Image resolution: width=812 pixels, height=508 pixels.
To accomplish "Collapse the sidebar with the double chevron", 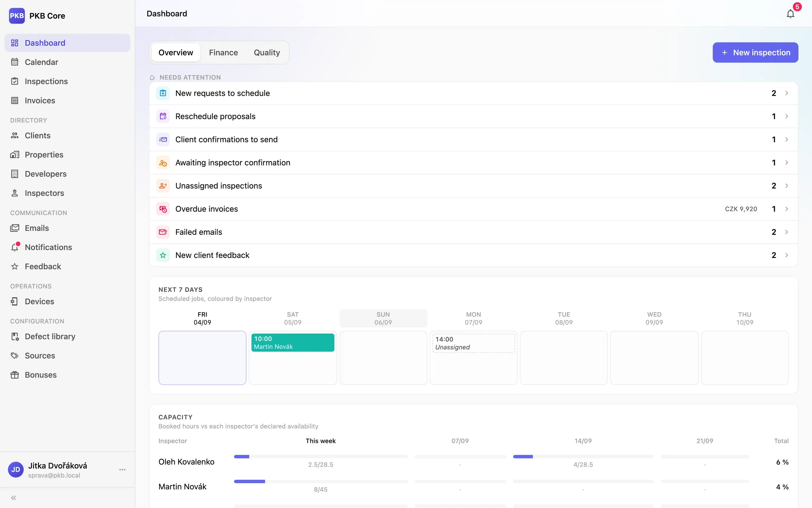I will tap(13, 498).
